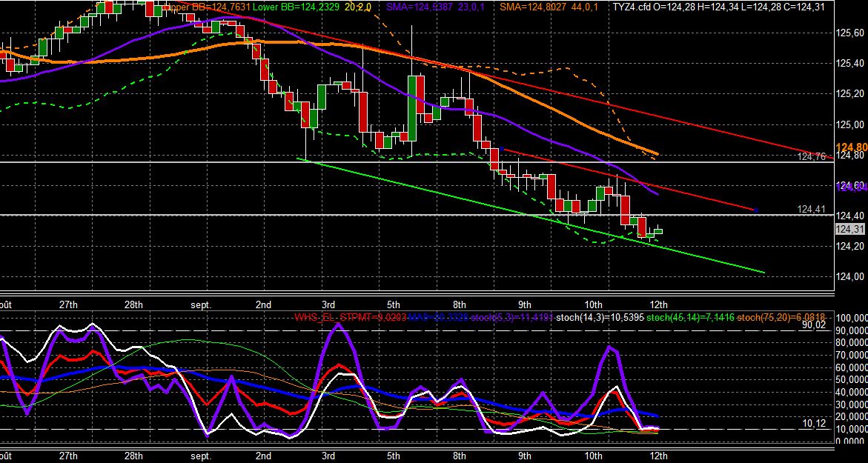
Task: Click the 100,0000 oscillator scale value
Action: tap(852, 319)
